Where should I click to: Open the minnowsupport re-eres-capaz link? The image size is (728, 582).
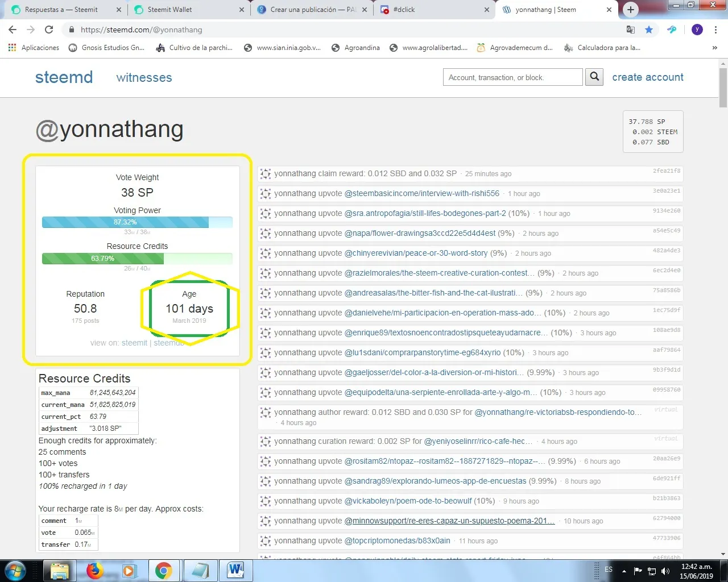pyautogui.click(x=450, y=521)
